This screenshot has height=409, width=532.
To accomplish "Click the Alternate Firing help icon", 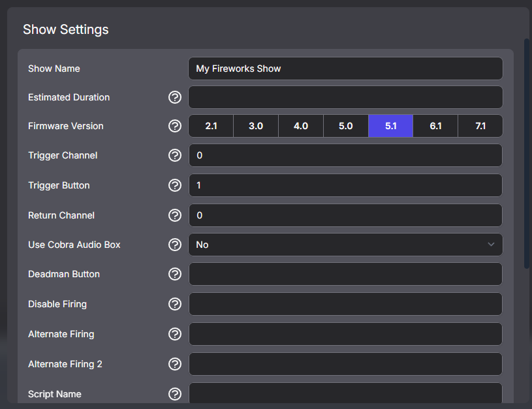I will 174,334.
